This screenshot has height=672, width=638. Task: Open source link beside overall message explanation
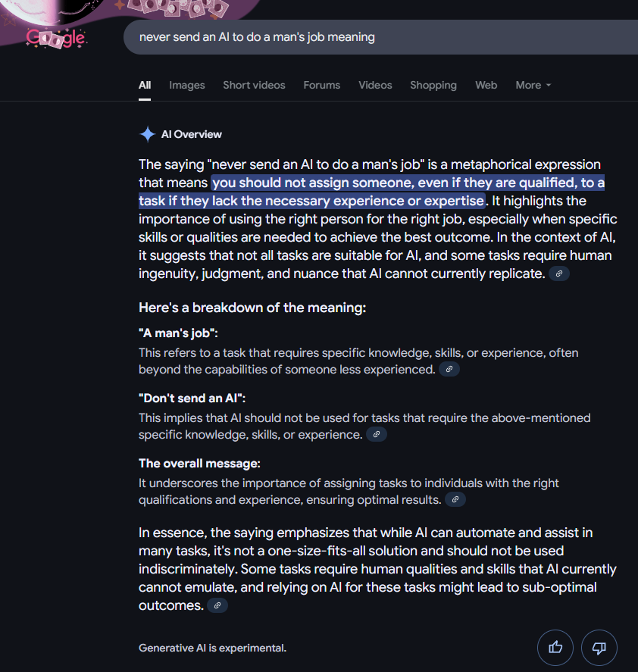pyautogui.click(x=455, y=499)
